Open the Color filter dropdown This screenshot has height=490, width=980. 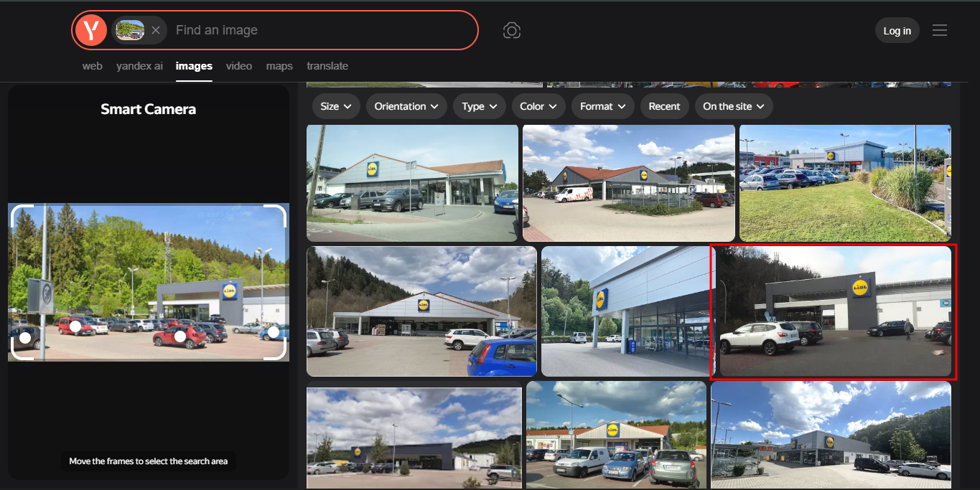[538, 106]
